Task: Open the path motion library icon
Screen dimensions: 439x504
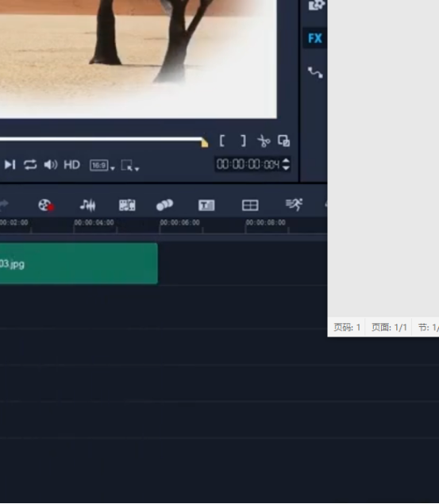Action: pos(315,72)
